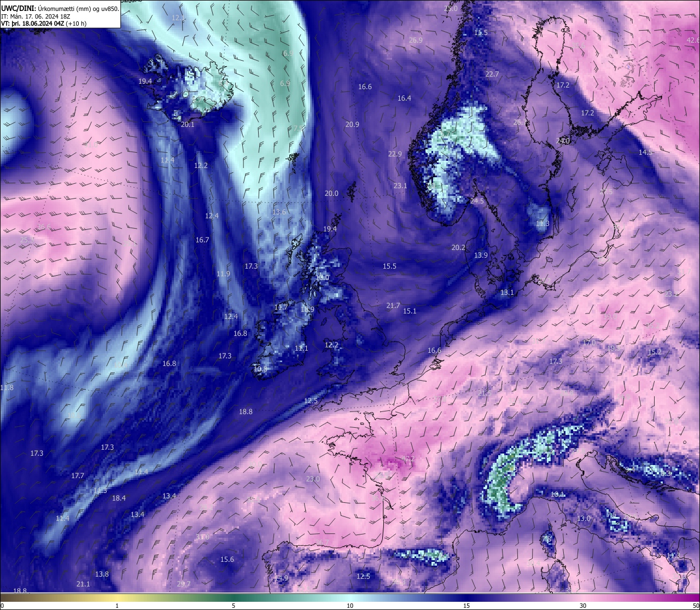Click the color scale label 15
The height and width of the screenshot is (610, 700).
click(x=466, y=606)
